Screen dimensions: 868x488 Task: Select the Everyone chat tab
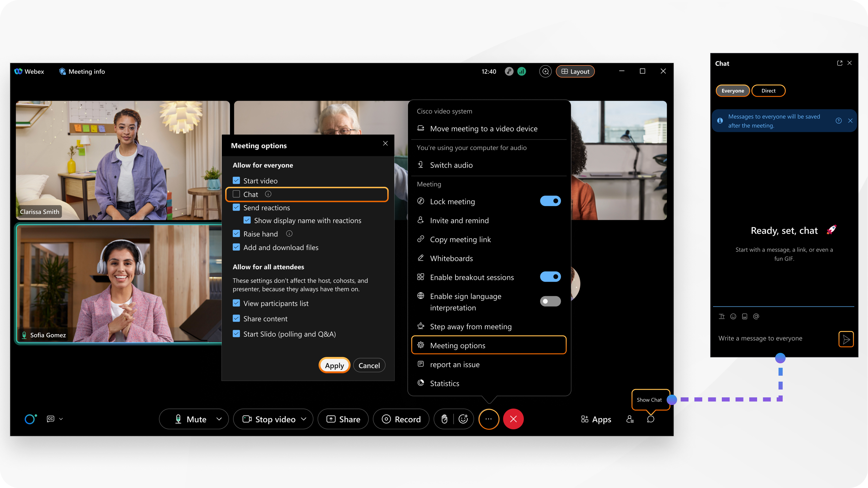click(733, 91)
